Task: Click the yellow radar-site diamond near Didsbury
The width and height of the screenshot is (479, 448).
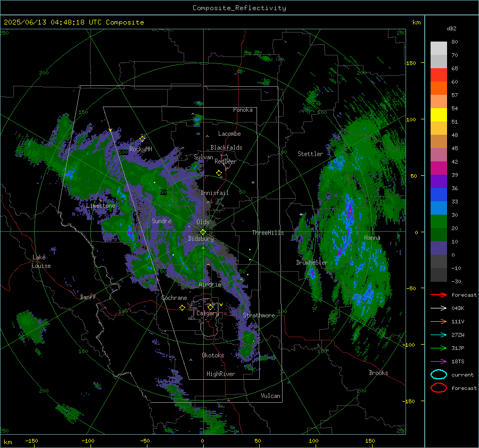Action: pos(203,232)
